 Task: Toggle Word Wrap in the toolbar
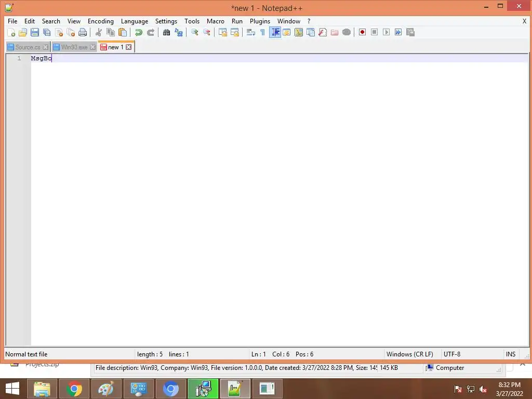tap(250, 32)
